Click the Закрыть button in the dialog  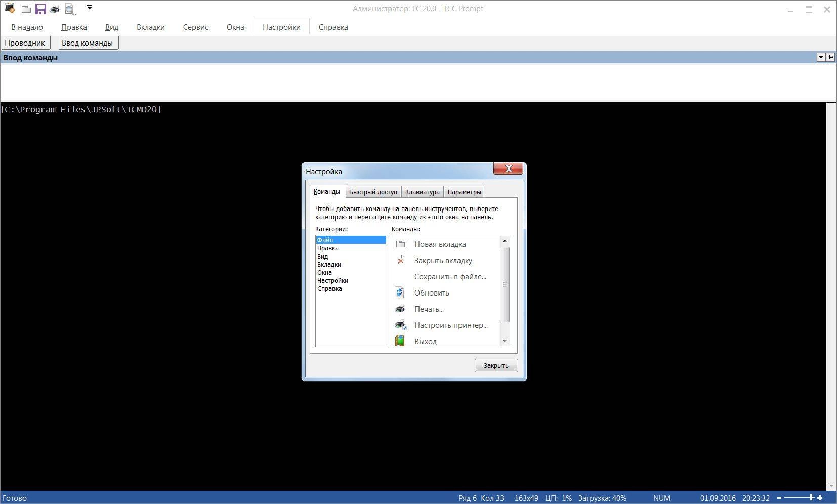(x=496, y=365)
